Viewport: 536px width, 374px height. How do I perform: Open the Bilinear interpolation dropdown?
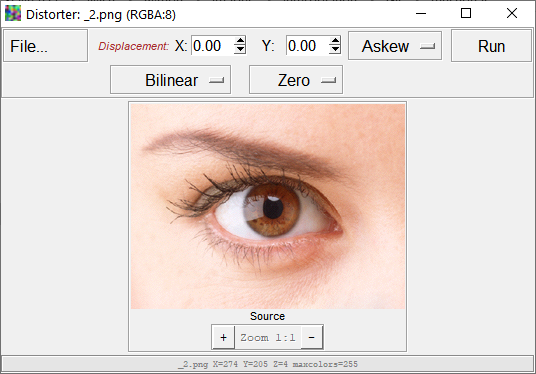pos(170,80)
